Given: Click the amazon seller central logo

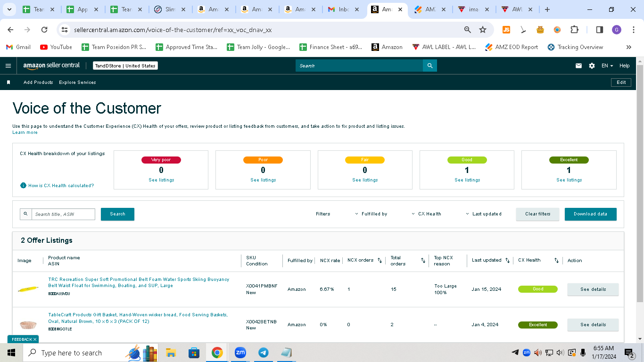Looking at the screenshot, I should click(x=51, y=66).
